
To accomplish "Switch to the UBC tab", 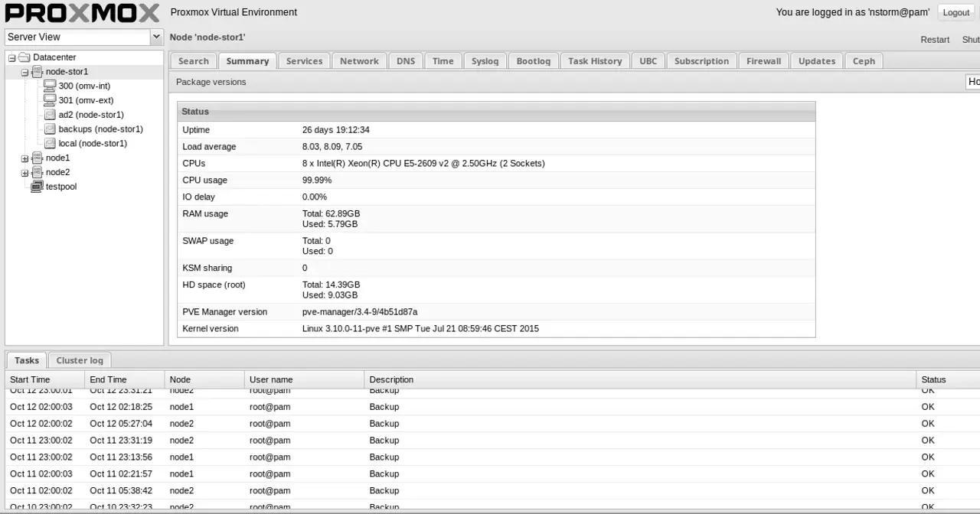I will (648, 61).
